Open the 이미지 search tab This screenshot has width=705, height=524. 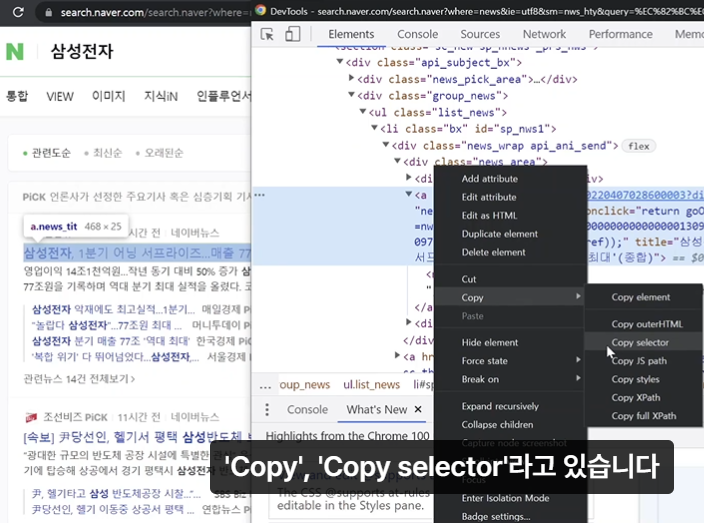pyautogui.click(x=108, y=96)
